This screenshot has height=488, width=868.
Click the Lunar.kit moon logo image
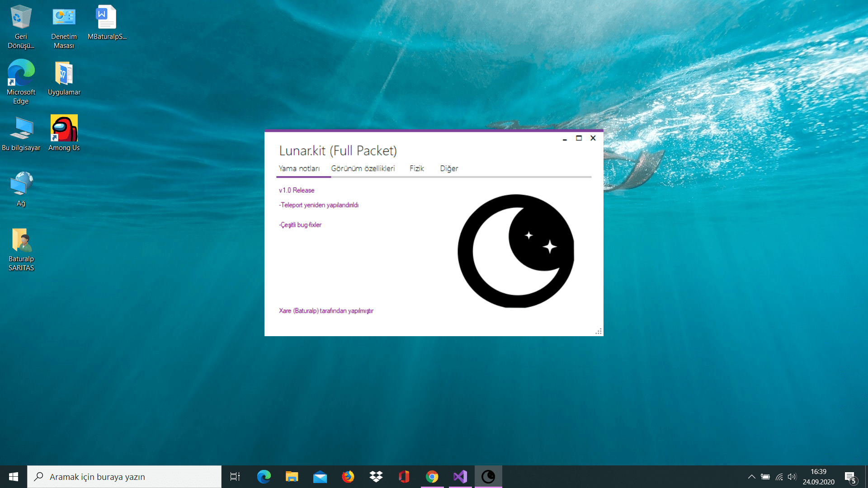516,251
